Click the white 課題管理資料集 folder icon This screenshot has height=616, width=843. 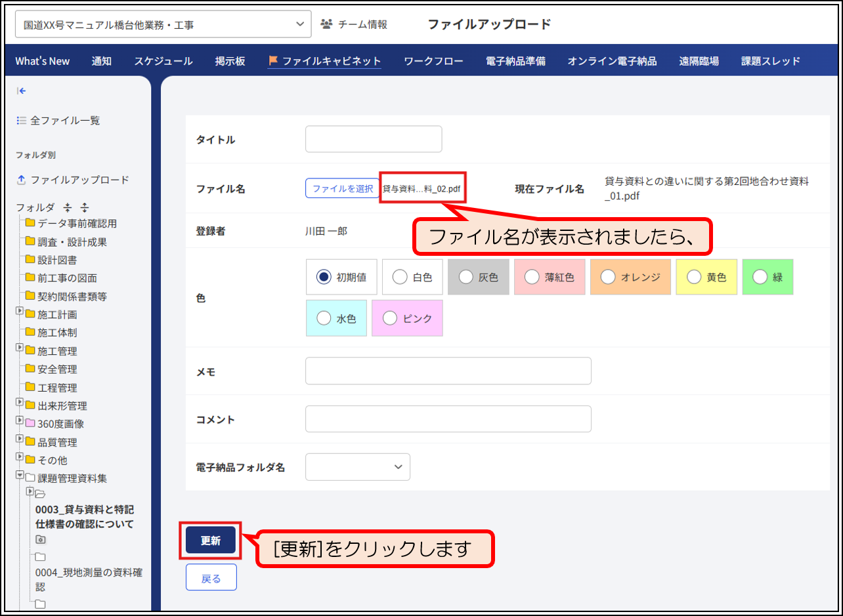[x=30, y=478]
